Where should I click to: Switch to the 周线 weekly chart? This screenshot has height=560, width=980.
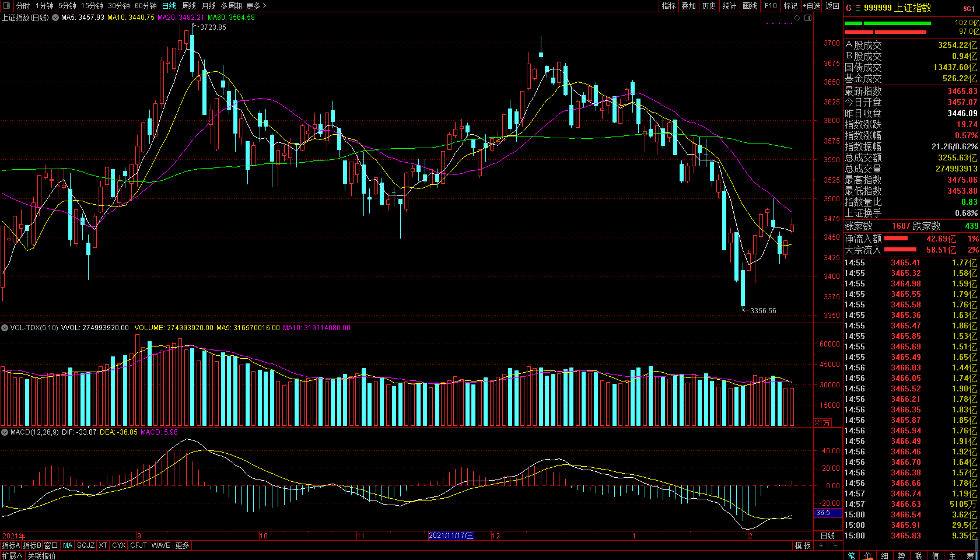[189, 6]
